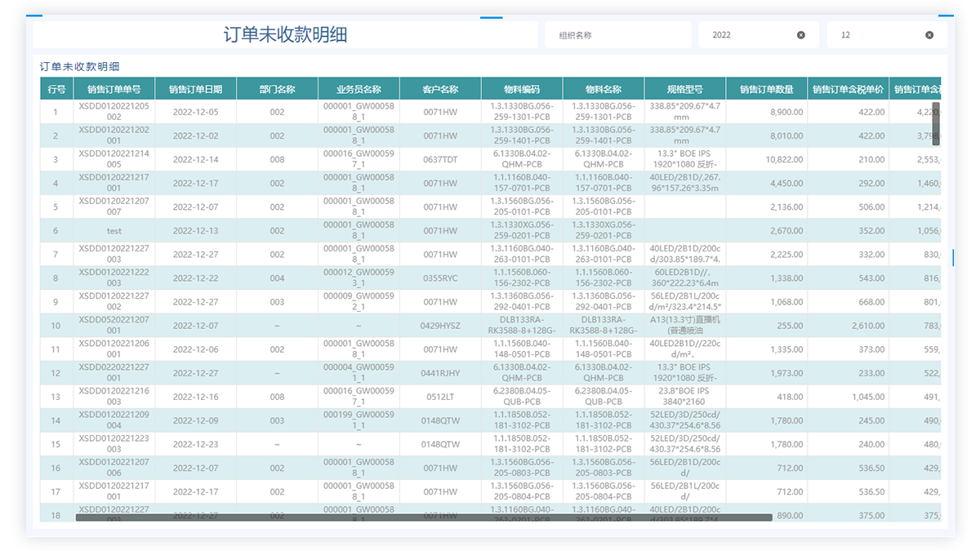Viewport: 980px width, 551px height.
Task: Click the 行号 column header
Action: tap(56, 90)
